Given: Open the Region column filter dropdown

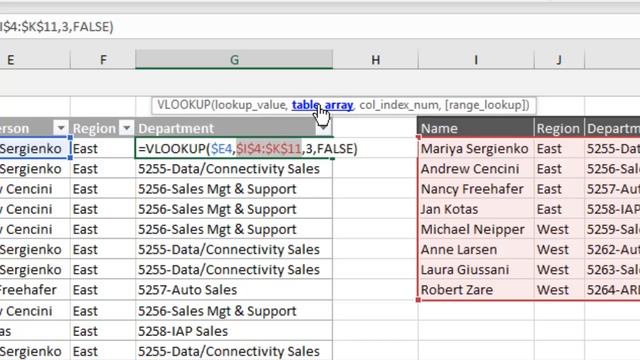Looking at the screenshot, I should (127, 129).
